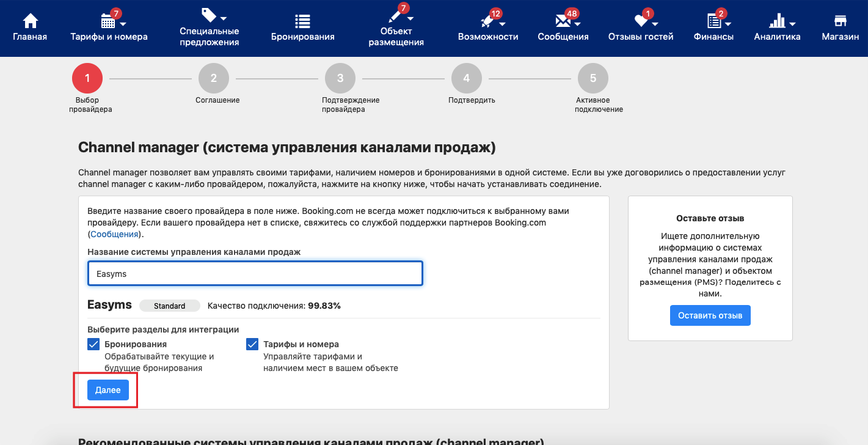The height and width of the screenshot is (445, 868).
Task: Expand the Отзывы гостей dropdown arrow
Action: 655,24
